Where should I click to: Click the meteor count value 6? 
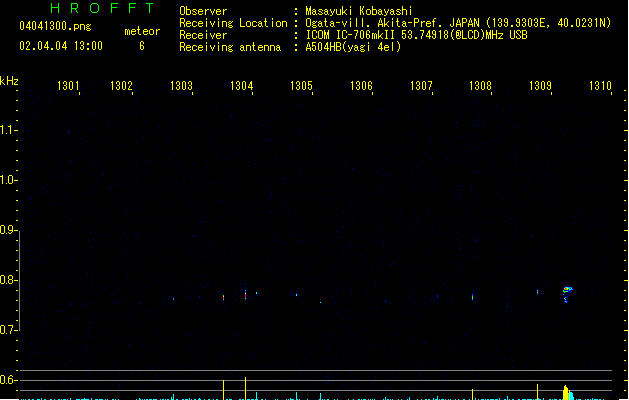(142, 46)
